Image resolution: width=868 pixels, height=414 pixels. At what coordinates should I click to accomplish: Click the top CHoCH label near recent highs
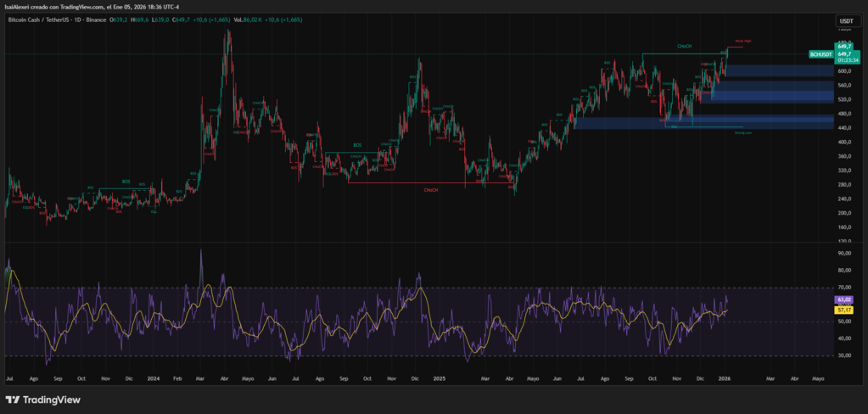pyautogui.click(x=683, y=46)
